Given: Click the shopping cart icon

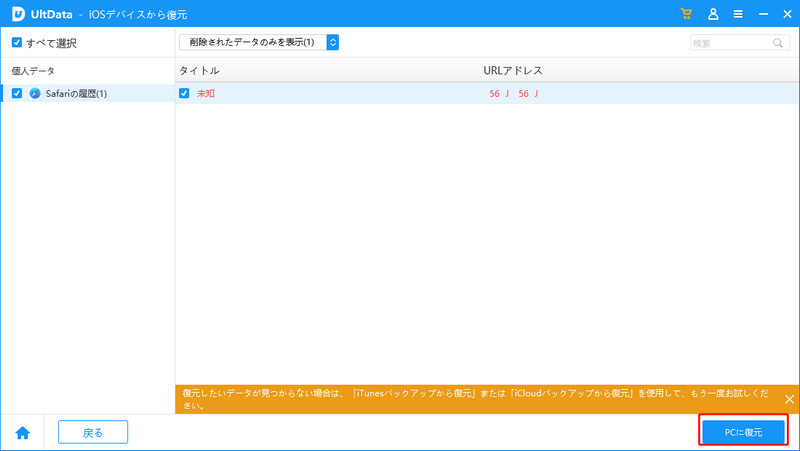Looking at the screenshot, I should click(686, 14).
